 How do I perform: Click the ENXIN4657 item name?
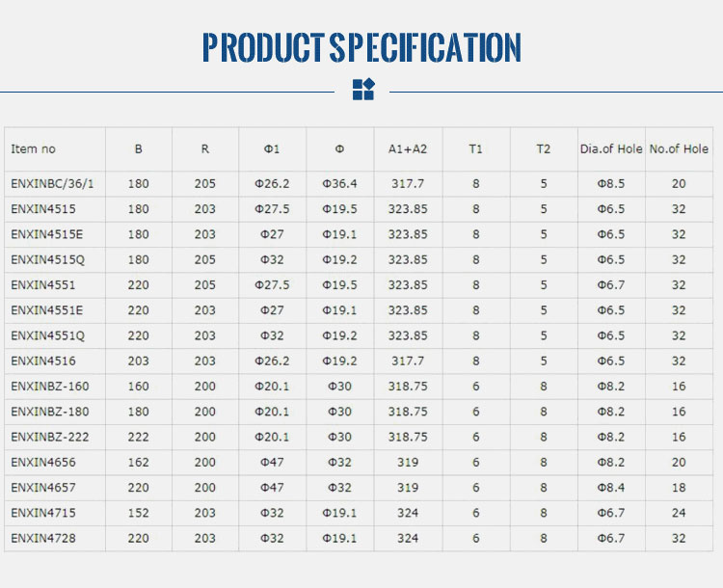pyautogui.click(x=43, y=487)
